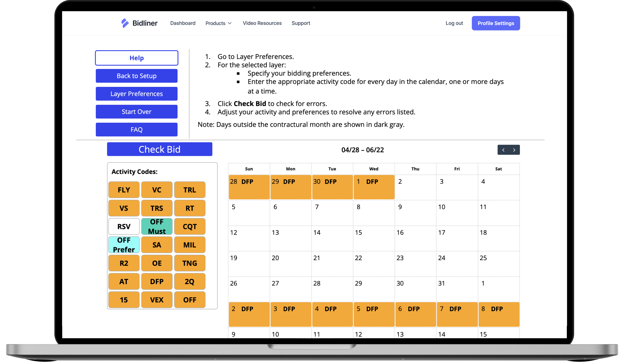Select the 2Q activity code
This screenshot has width=624, height=364.
pos(190,281)
